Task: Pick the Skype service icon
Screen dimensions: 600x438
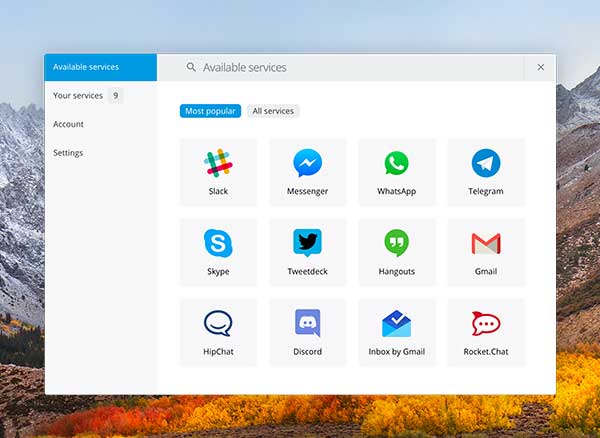Action: point(218,243)
